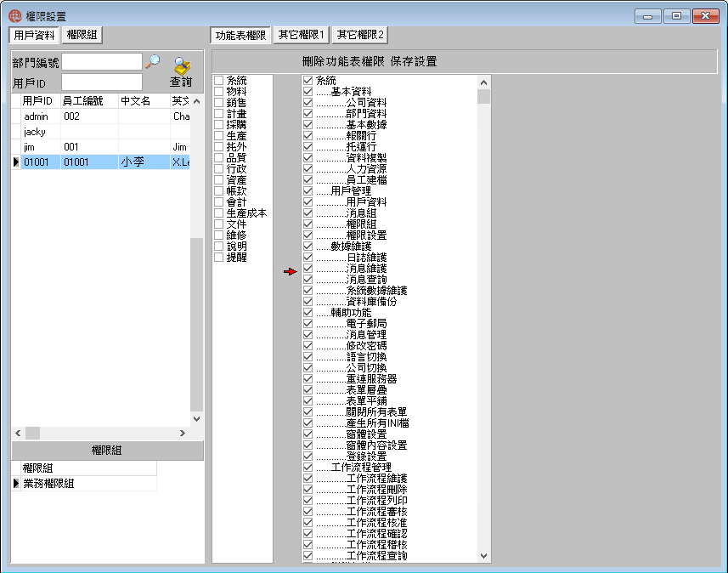This screenshot has height=573, width=728.
Task: Open the 其它權限1 tab
Action: pyautogui.click(x=301, y=35)
